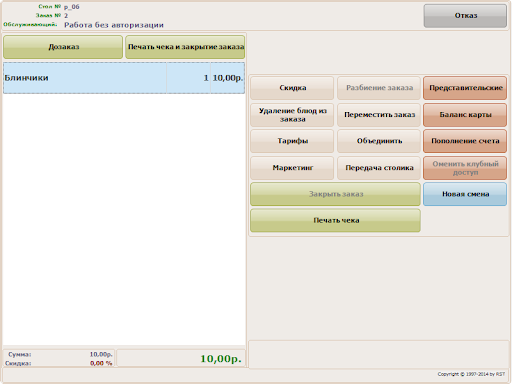Click the Скидка value 0,00 %
This screenshot has width=512, height=384.
pyautogui.click(x=101, y=363)
